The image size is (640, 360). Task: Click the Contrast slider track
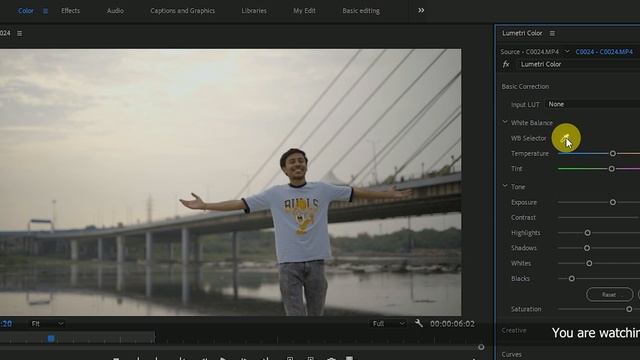tap(598, 218)
